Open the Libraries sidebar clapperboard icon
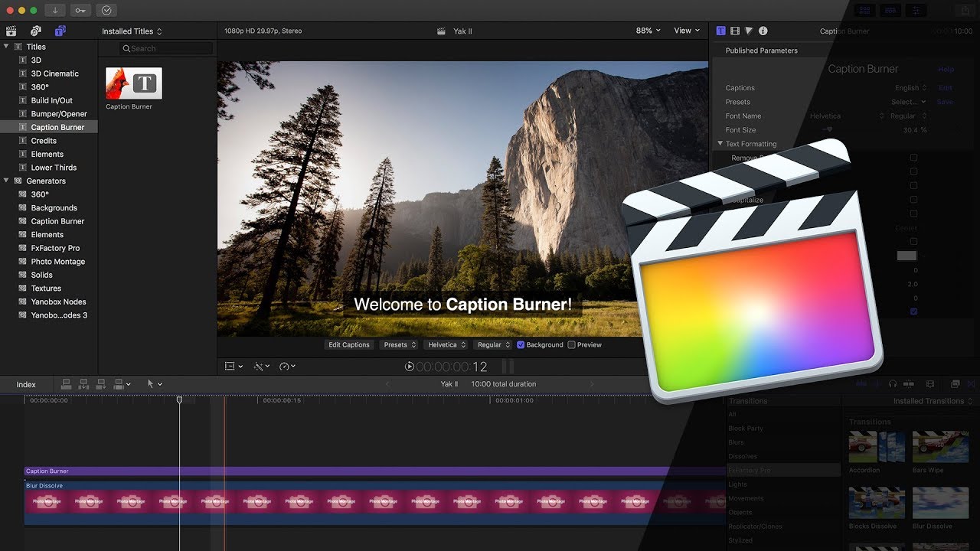Image resolution: width=980 pixels, height=551 pixels. [11, 31]
